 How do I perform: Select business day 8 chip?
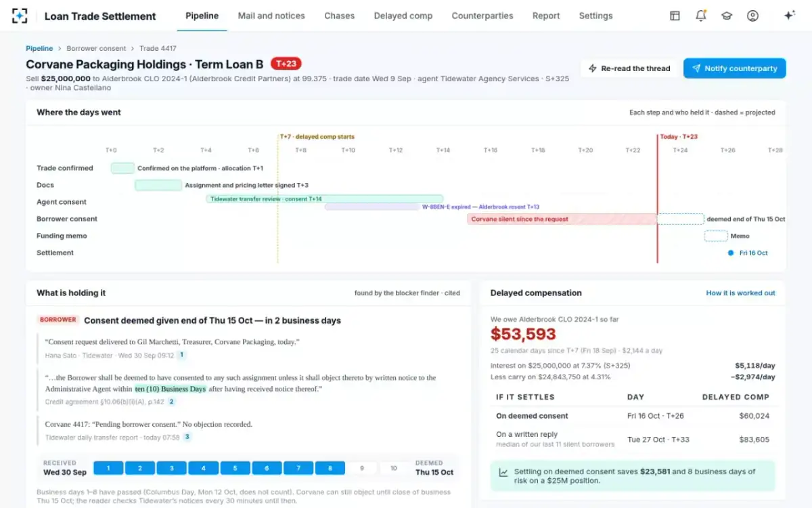tap(330, 468)
